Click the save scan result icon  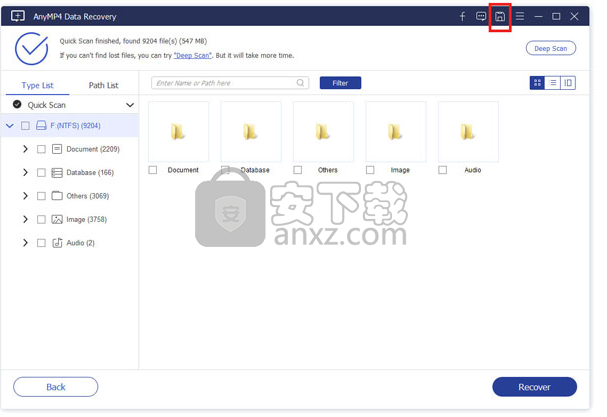coord(500,17)
